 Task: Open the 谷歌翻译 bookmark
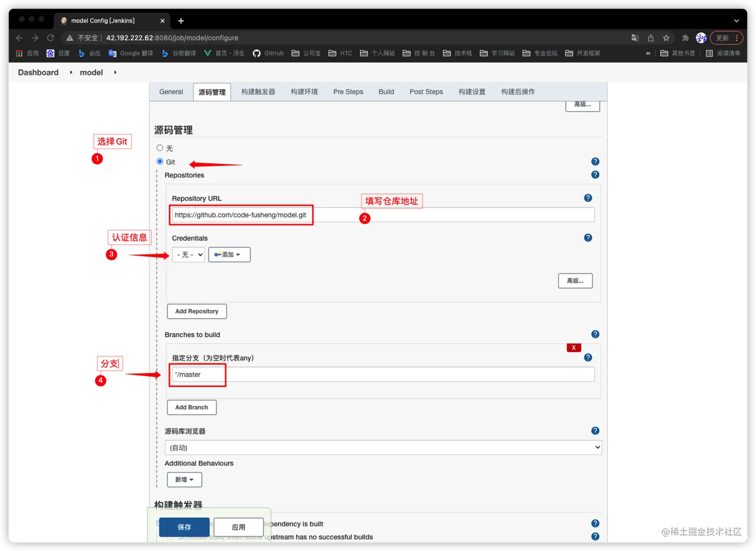[178, 53]
